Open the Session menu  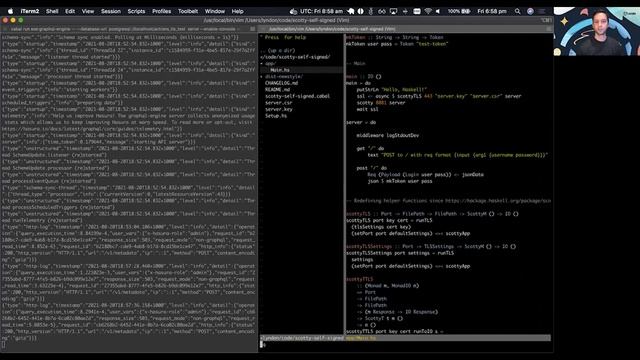[x=111, y=11]
